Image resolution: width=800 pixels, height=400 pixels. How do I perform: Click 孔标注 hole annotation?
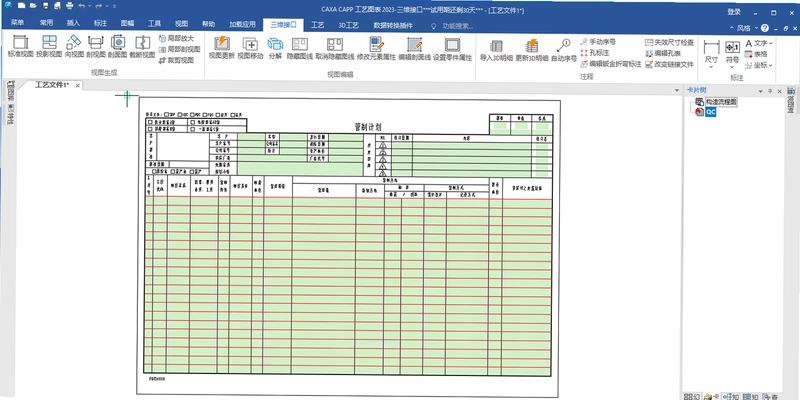pos(595,53)
